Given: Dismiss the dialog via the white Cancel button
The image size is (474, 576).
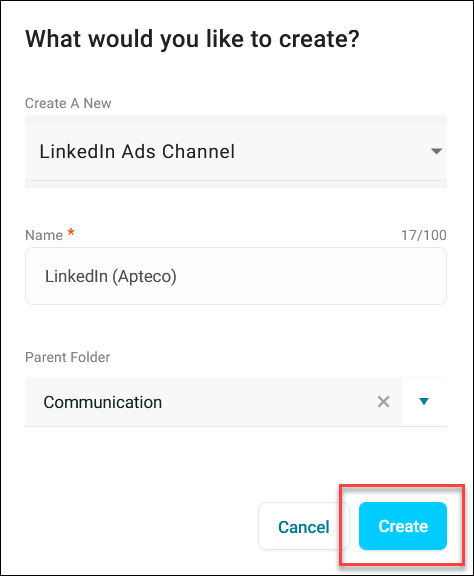Looking at the screenshot, I should pyautogui.click(x=304, y=526).
